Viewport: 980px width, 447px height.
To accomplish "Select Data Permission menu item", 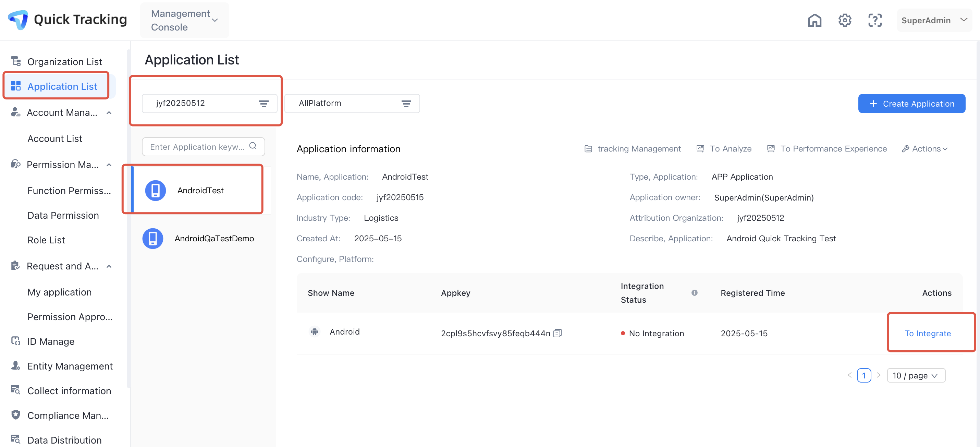I will [63, 215].
